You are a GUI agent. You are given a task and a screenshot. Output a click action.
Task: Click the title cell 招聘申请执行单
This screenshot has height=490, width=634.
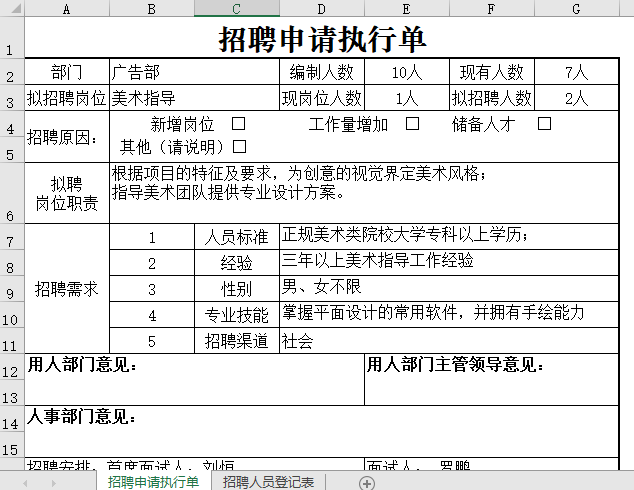[322, 39]
